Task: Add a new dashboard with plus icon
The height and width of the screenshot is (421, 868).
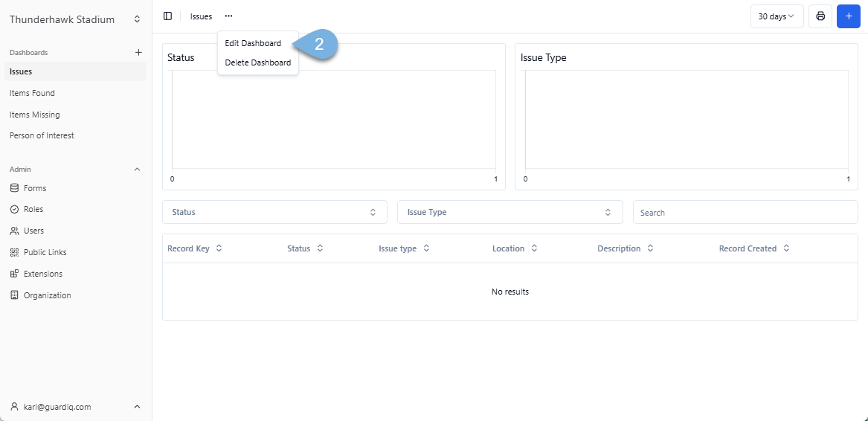Action: click(138, 53)
